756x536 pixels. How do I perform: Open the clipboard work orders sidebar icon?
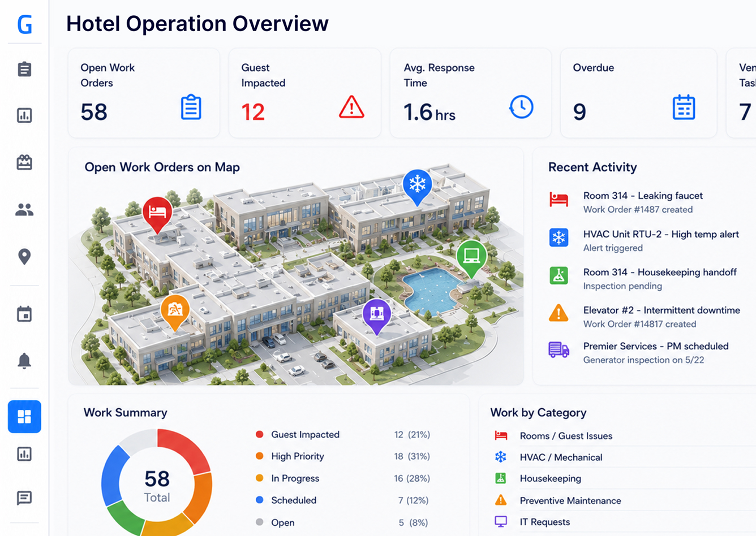tap(24, 69)
